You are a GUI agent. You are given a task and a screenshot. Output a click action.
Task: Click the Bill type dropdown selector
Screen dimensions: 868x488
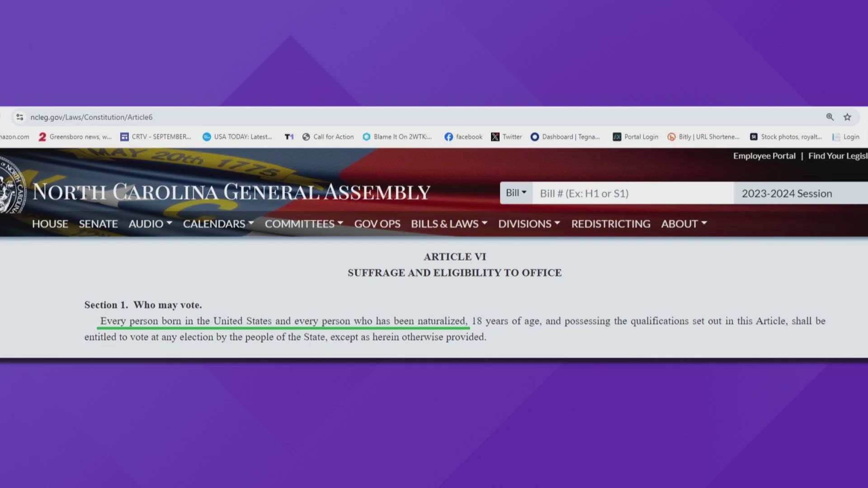pyautogui.click(x=514, y=192)
